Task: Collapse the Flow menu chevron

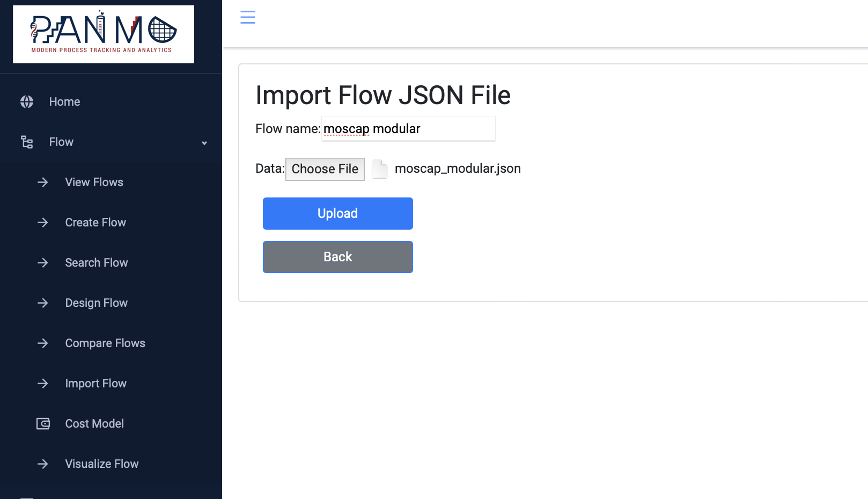Action: 204,143
